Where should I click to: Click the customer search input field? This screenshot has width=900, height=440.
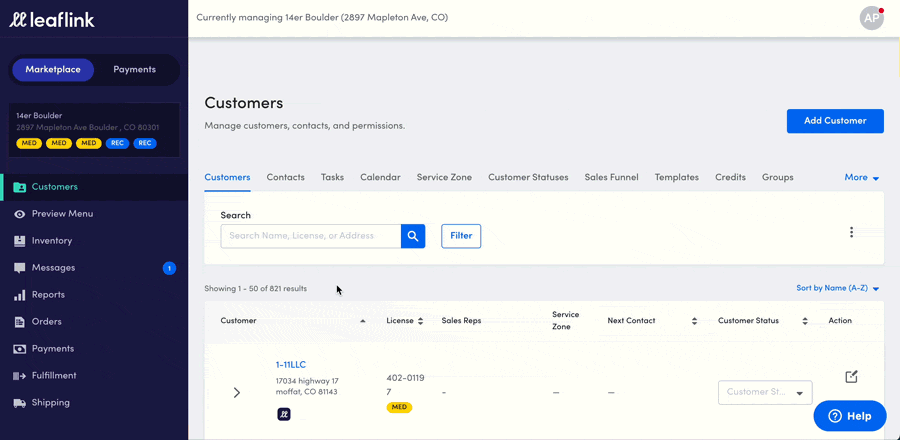[x=310, y=236]
